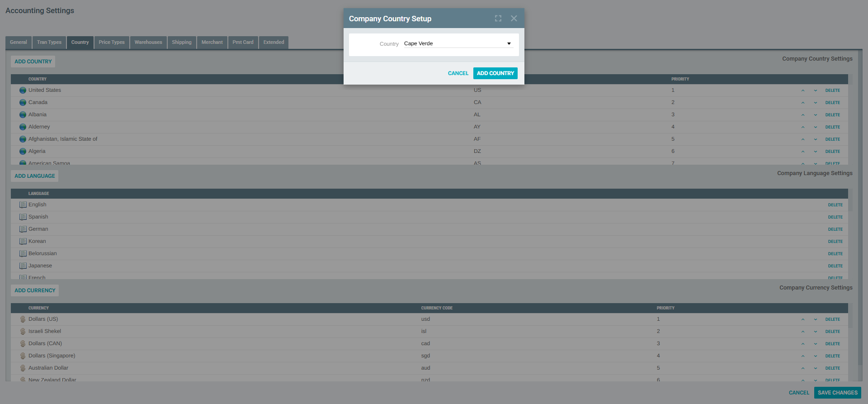Click globe icon beside Algeria
This screenshot has height=404, width=868.
click(x=23, y=152)
